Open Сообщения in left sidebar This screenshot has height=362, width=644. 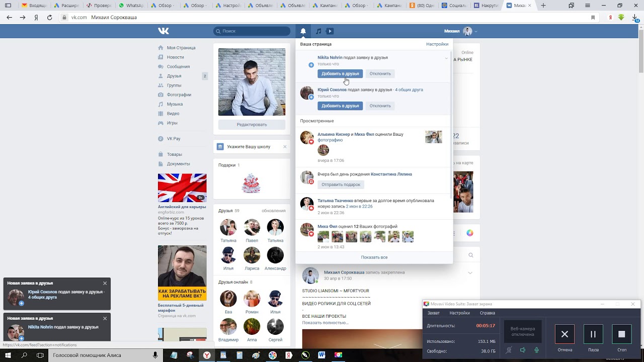tap(178, 66)
